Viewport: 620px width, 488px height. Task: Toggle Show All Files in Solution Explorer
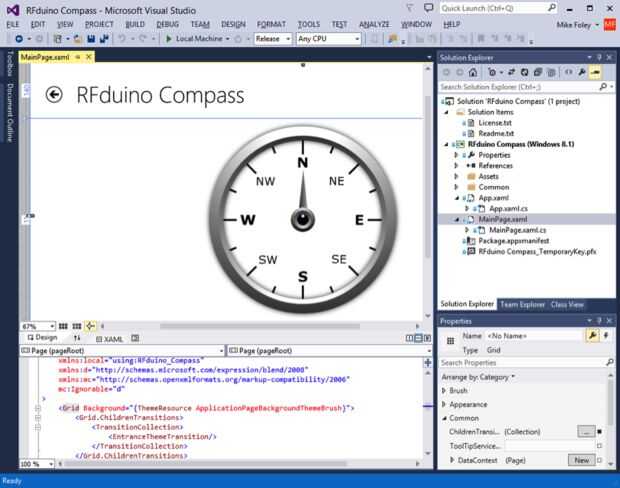tap(551, 72)
